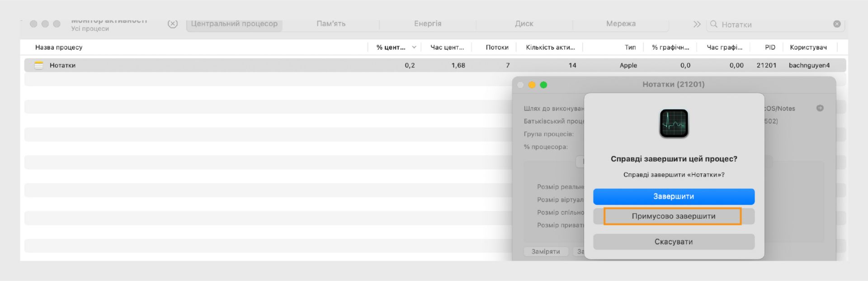Click the search magnifier icon
This screenshot has height=281, width=868.
coord(714,24)
